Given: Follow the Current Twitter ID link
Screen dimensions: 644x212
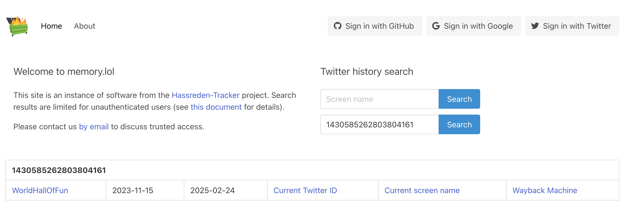Looking at the screenshot, I should (x=305, y=190).
